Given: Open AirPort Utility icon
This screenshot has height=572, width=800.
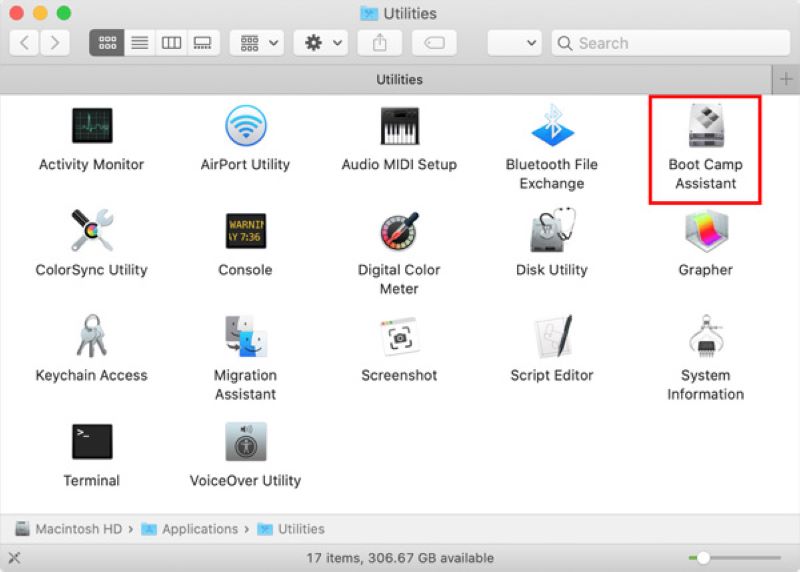Looking at the screenshot, I should 245,126.
